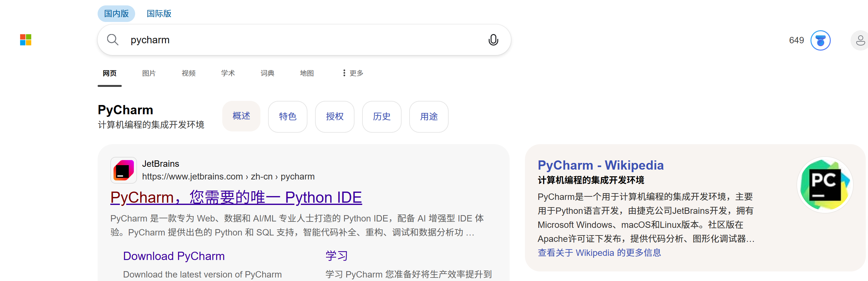This screenshot has height=281, width=868.
Task: Open PyCharm - Wikipedia title link
Action: pyautogui.click(x=601, y=165)
